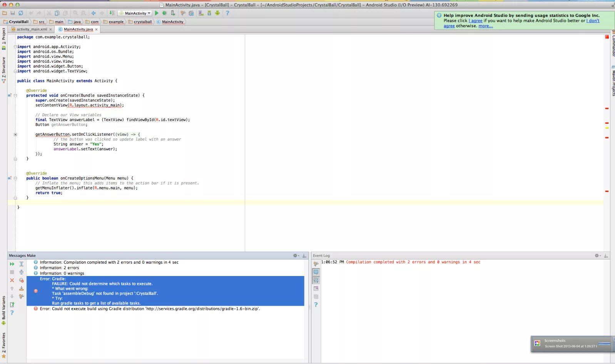This screenshot has height=364, width=615.
Task: Click the 'example' breadcrumb folder
Action: point(114,22)
